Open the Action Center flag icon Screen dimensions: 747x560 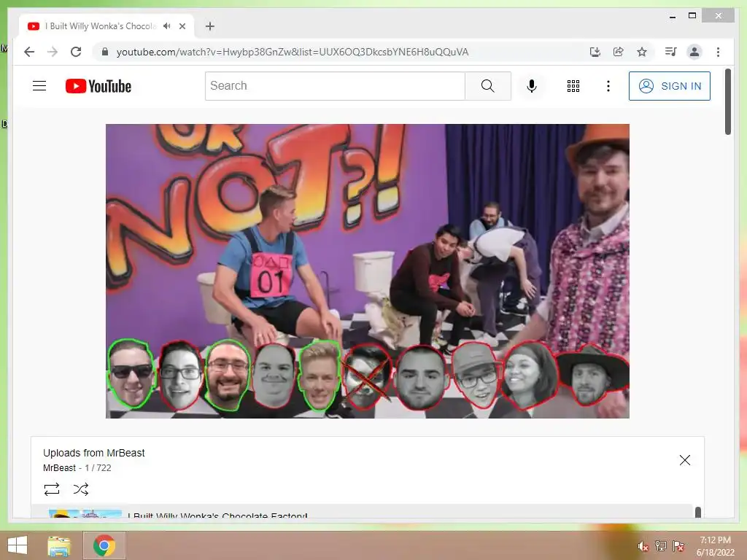coord(678,545)
